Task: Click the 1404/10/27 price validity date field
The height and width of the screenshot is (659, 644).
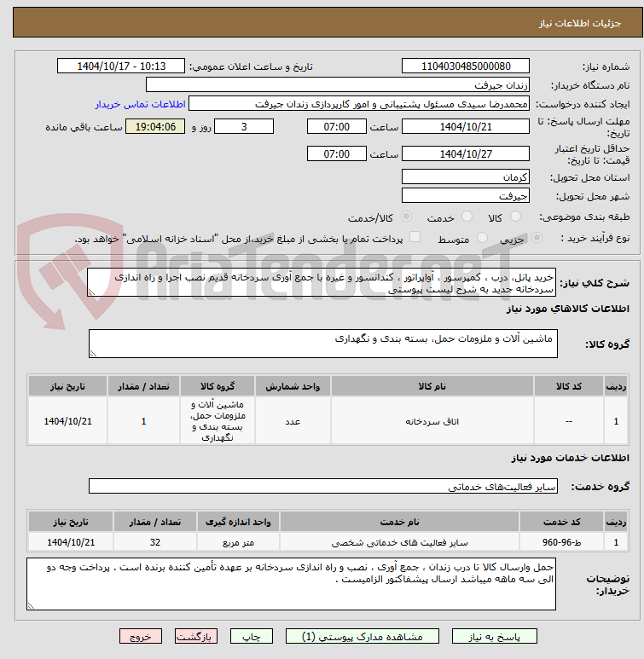Action: 465,153
